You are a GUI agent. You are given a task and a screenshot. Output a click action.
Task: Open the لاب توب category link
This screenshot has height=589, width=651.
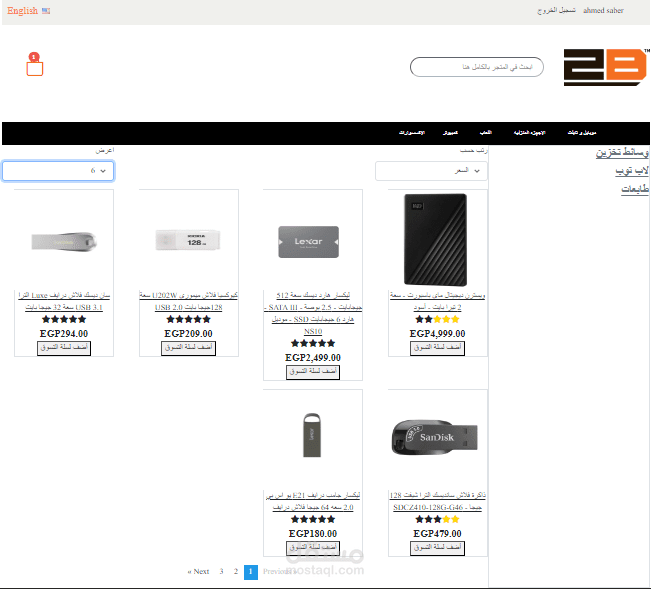pyautogui.click(x=632, y=171)
